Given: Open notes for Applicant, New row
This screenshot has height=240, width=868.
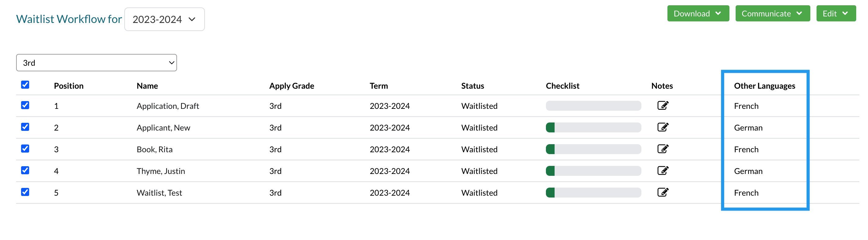Looking at the screenshot, I should pos(662,127).
